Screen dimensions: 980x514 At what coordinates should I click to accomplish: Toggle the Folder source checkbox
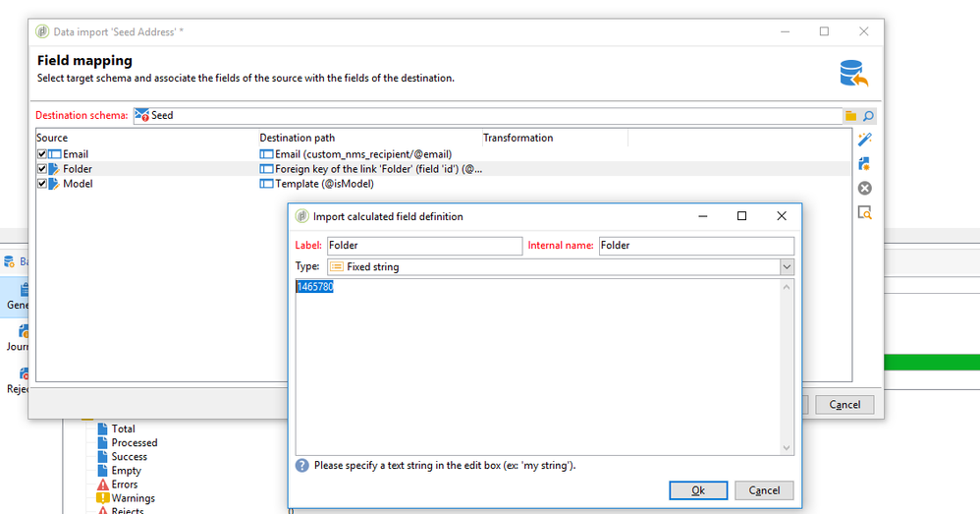point(42,169)
